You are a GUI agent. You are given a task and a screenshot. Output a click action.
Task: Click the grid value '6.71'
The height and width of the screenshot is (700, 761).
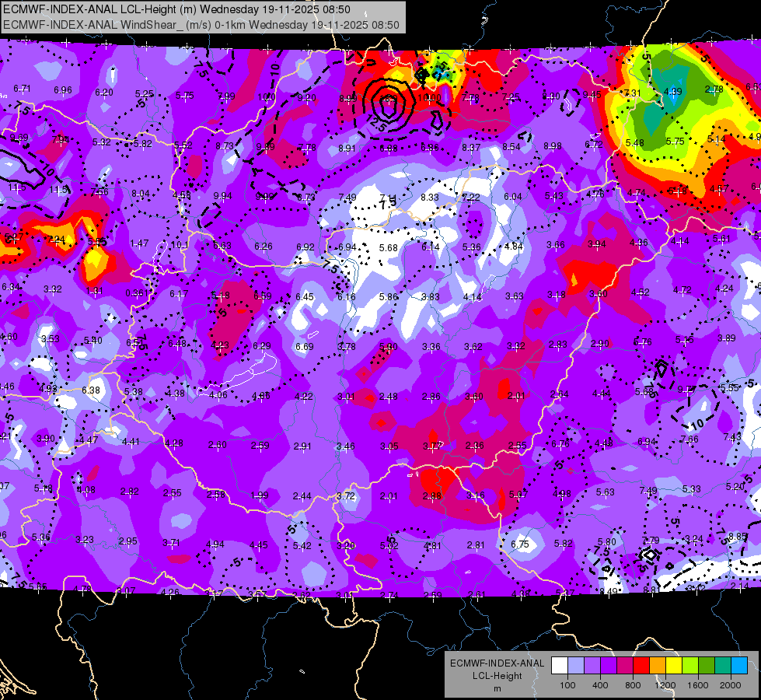pyautogui.click(x=22, y=89)
